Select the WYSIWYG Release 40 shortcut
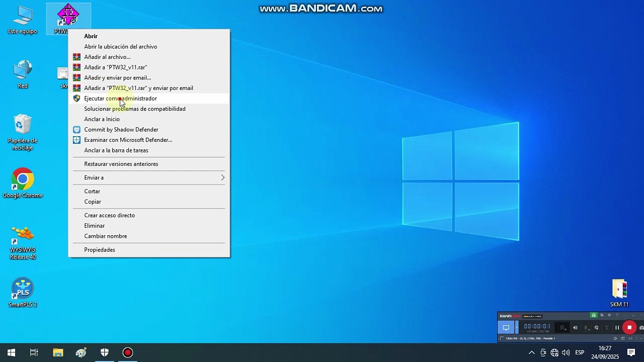The height and width of the screenshot is (362, 644). tap(23, 242)
